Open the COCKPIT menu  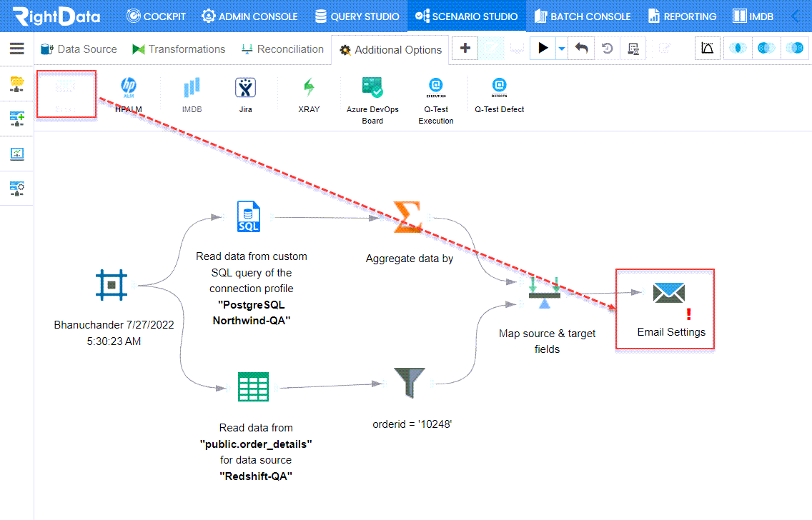pos(156,16)
